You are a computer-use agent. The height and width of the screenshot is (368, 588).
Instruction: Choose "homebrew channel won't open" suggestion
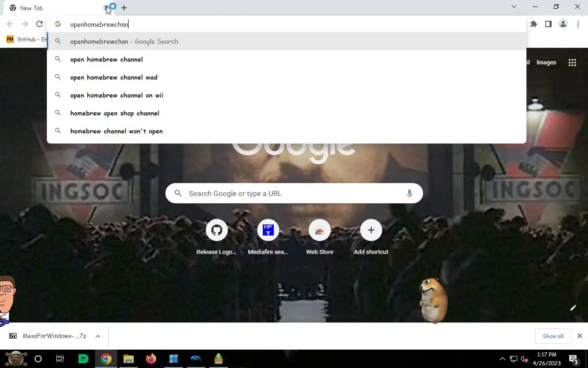pyautogui.click(x=287, y=131)
